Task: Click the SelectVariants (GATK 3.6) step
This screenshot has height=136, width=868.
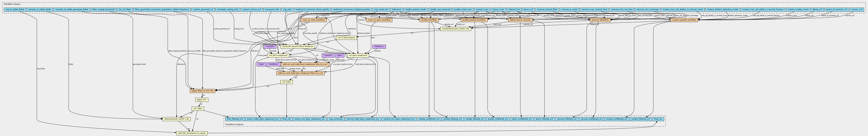Action: (x=177, y=119)
